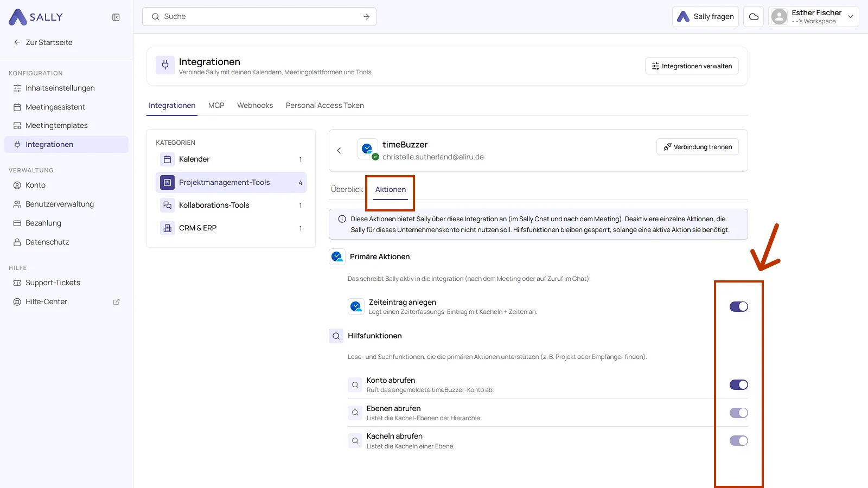
Task: Select the Kollaborations-Tools category row
Action: (x=231, y=206)
